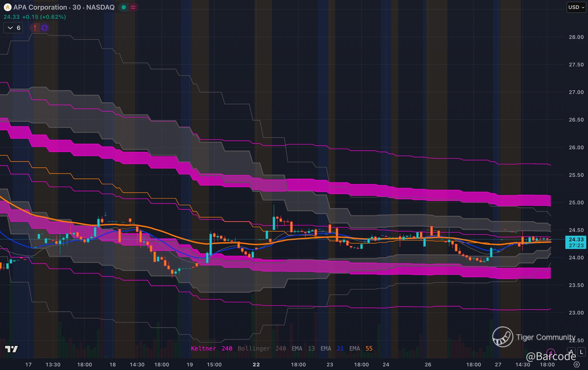Click the 28.00 price axis label
This screenshot has width=588, height=370.
(x=576, y=37)
